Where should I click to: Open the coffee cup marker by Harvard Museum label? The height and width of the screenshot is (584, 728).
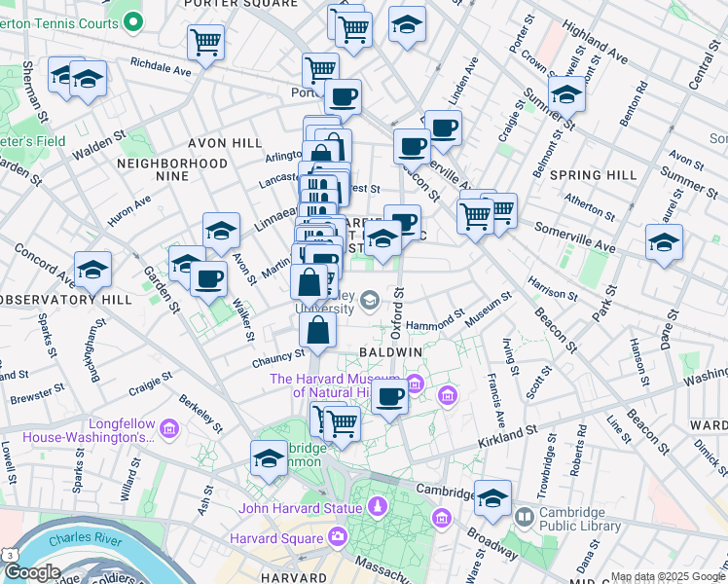click(389, 397)
